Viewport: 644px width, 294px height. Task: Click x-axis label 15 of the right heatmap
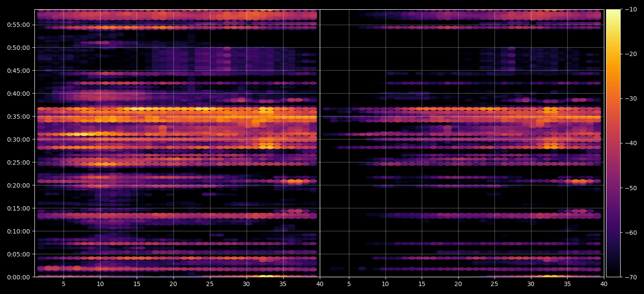[422, 284]
